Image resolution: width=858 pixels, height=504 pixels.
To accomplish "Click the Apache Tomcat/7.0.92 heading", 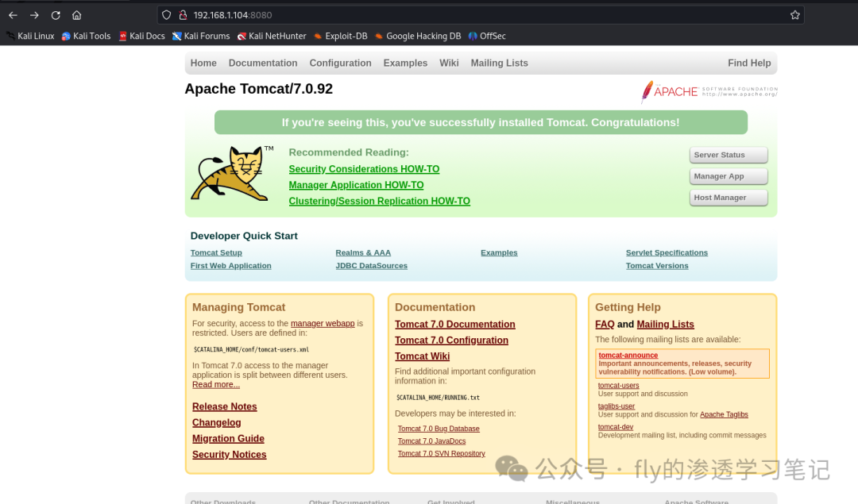I will coord(258,89).
